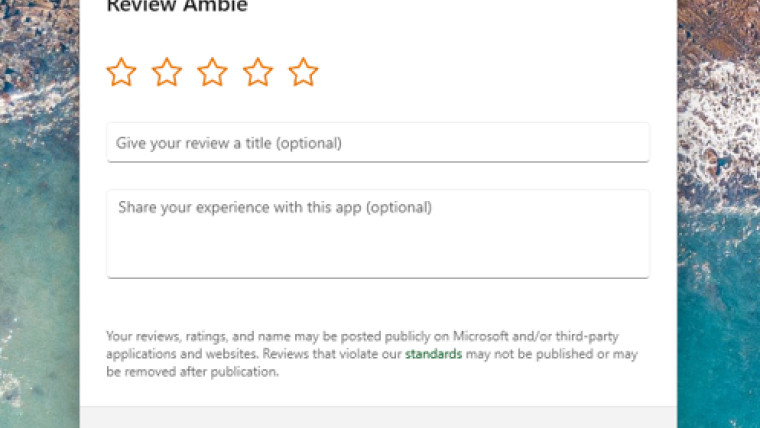Click the "Review Amble" dialog heading
Screen dimensions: 760x428
[x=177, y=7]
